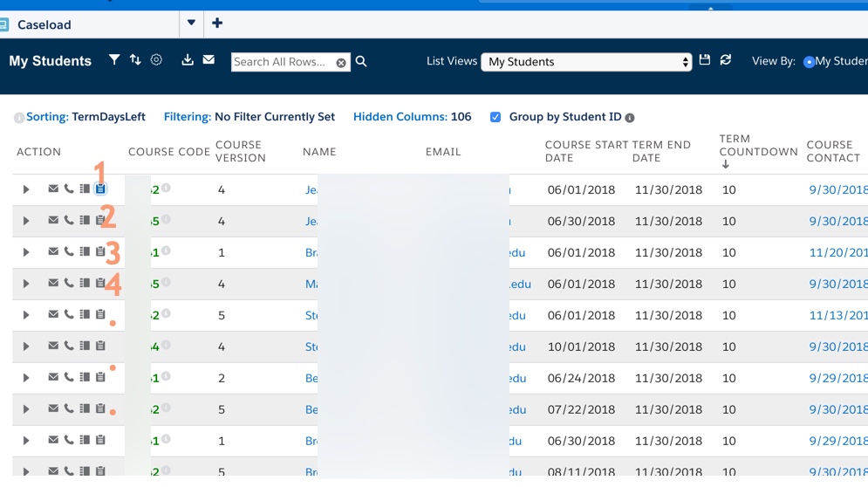Screen dimensions: 868x487
Task: Select the My Students View By radio button
Action: click(809, 62)
